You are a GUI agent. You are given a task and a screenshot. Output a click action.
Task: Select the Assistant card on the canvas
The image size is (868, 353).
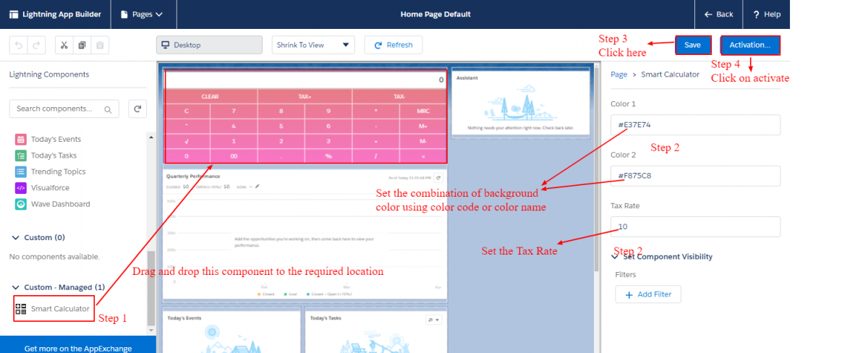[x=521, y=101]
